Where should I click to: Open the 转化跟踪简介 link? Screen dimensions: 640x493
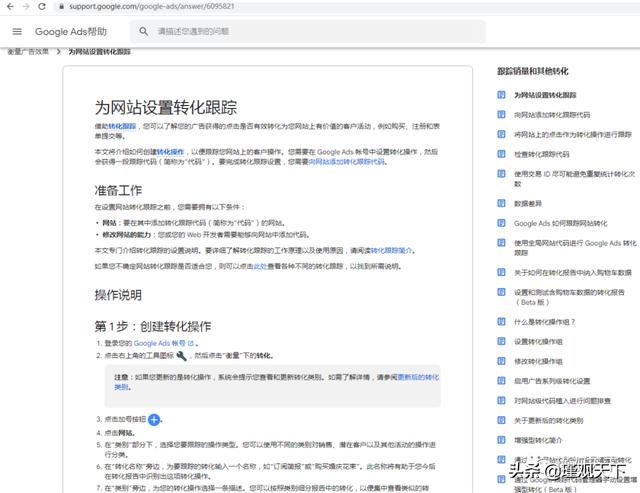pyautogui.click(x=391, y=250)
